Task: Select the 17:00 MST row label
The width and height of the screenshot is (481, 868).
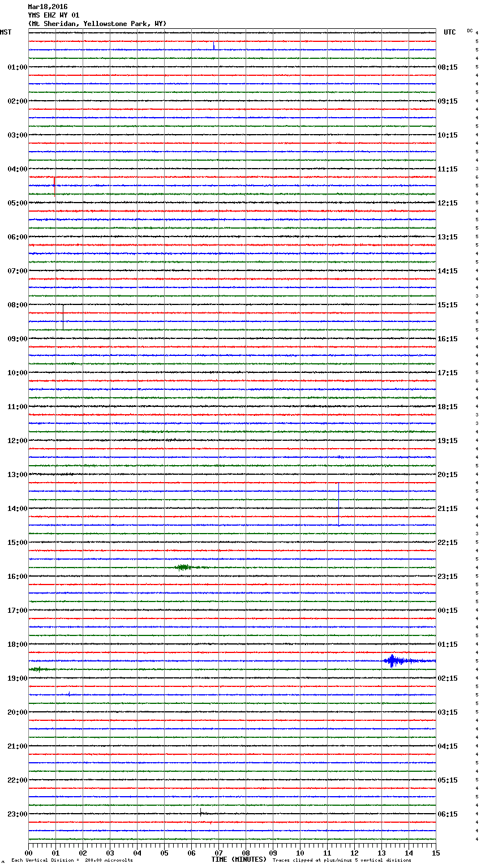Action: (x=17, y=611)
